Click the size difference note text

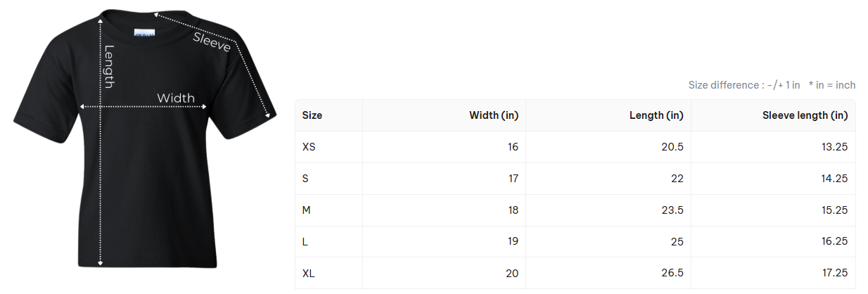click(744, 85)
